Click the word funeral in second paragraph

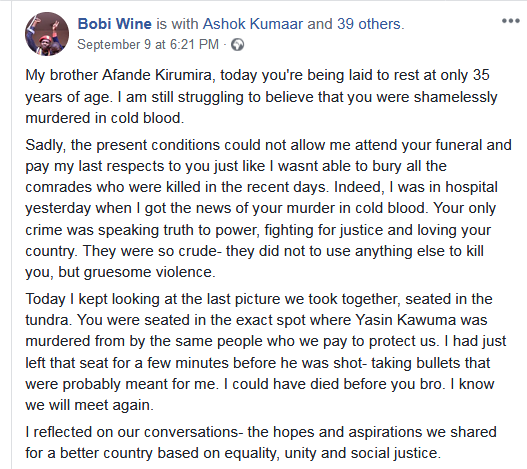[x=459, y=145]
